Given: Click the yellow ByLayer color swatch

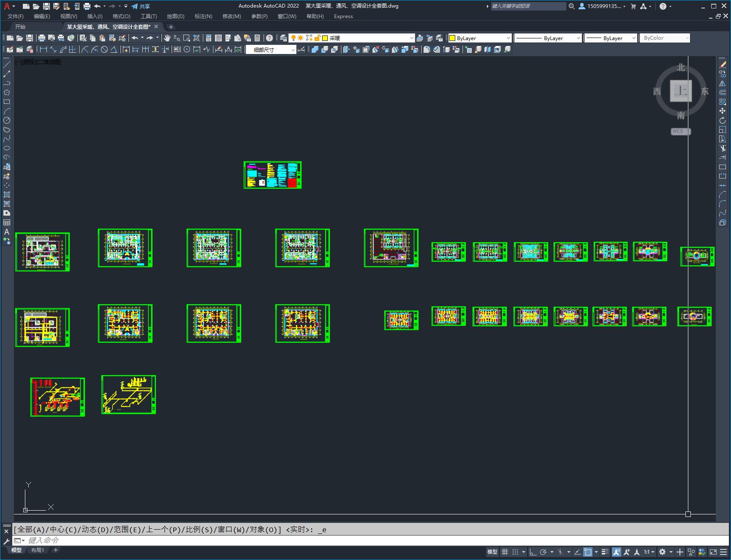Looking at the screenshot, I should point(452,38).
